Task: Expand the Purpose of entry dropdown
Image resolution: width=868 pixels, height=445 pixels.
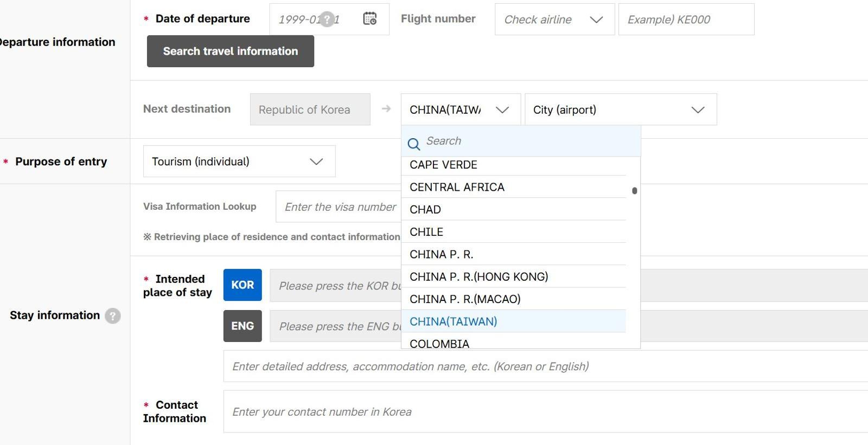Action: (x=239, y=162)
